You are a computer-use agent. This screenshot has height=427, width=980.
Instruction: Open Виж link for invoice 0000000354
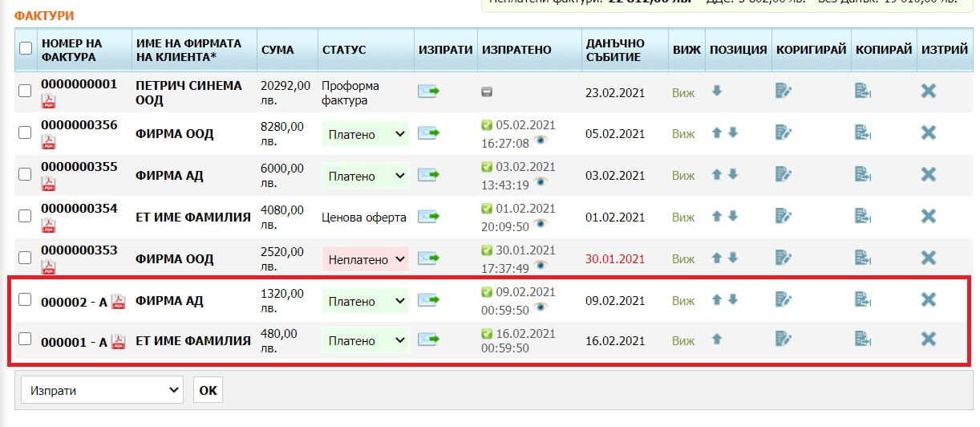pyautogui.click(x=683, y=218)
